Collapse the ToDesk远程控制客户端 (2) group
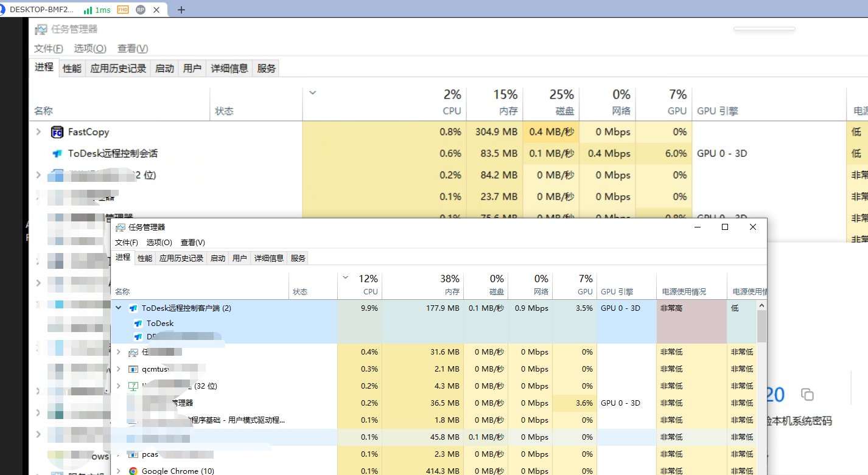The width and height of the screenshot is (868, 475). tap(119, 308)
